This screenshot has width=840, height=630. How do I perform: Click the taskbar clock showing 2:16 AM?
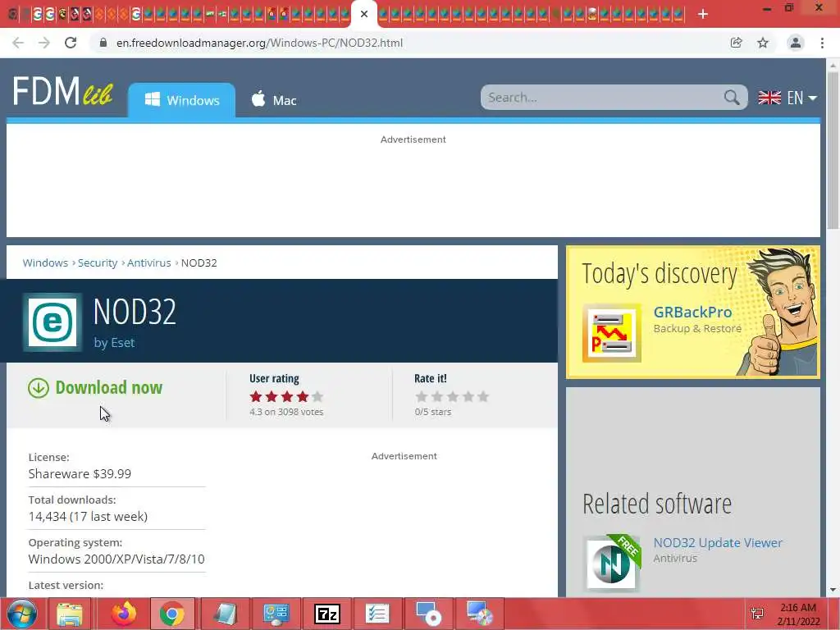coord(798,614)
